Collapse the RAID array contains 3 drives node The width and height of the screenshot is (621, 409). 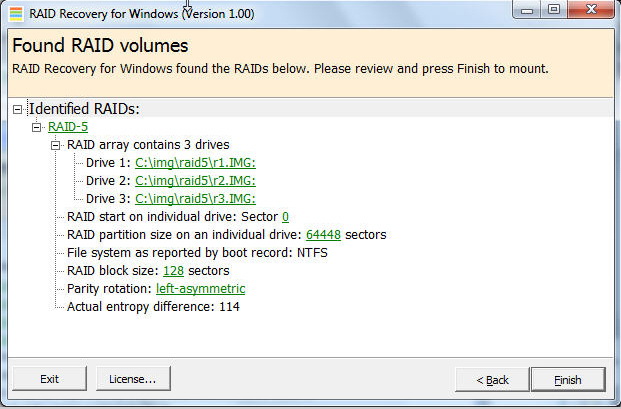tap(55, 145)
